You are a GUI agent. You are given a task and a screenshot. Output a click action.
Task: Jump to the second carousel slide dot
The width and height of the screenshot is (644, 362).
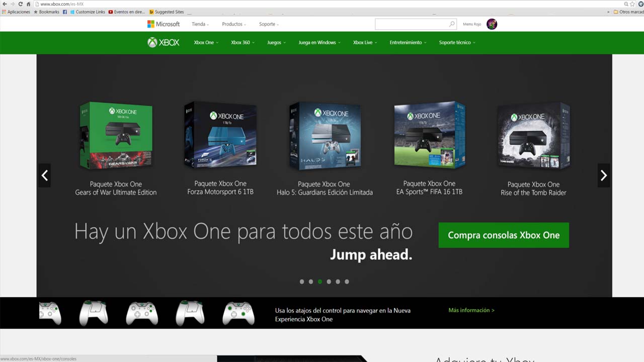(x=311, y=282)
